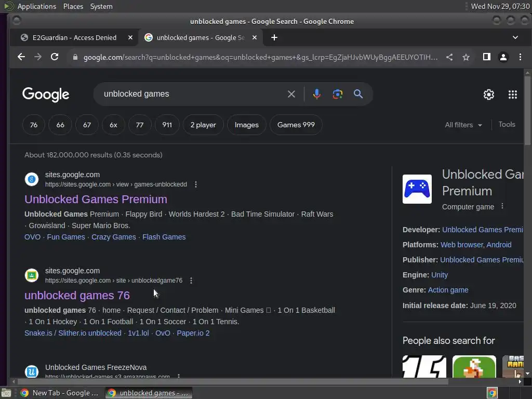The height and width of the screenshot is (399, 532).
Task: Go back to the previous page
Action: 21,57
